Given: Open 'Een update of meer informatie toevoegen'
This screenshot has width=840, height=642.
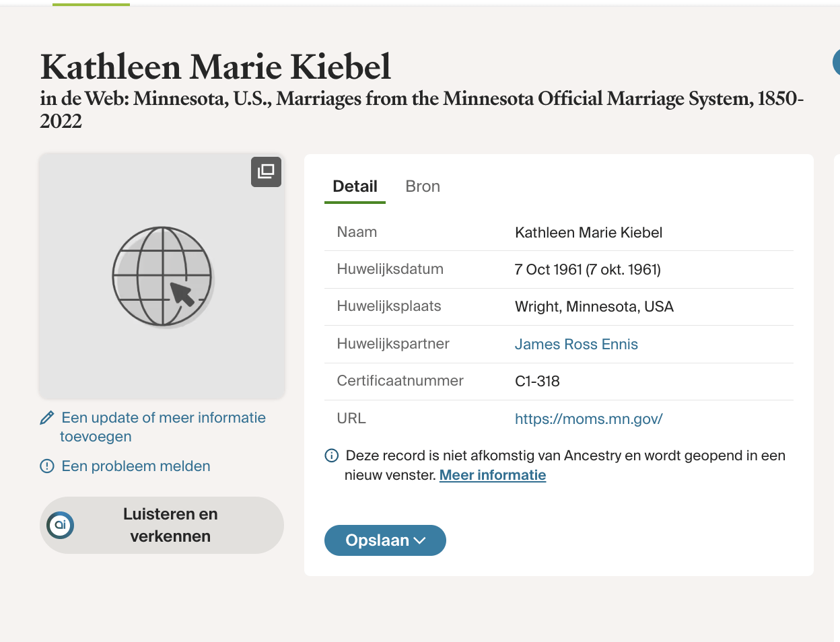Looking at the screenshot, I should (162, 427).
